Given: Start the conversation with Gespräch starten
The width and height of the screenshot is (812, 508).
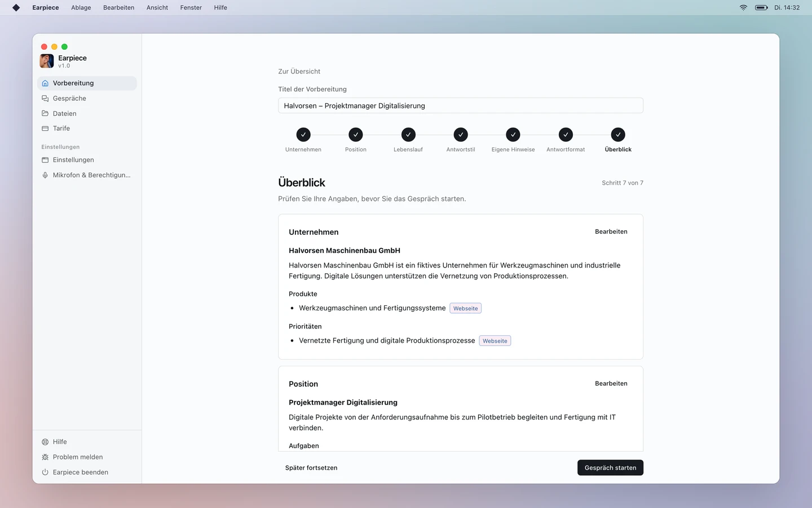Looking at the screenshot, I should (x=610, y=468).
